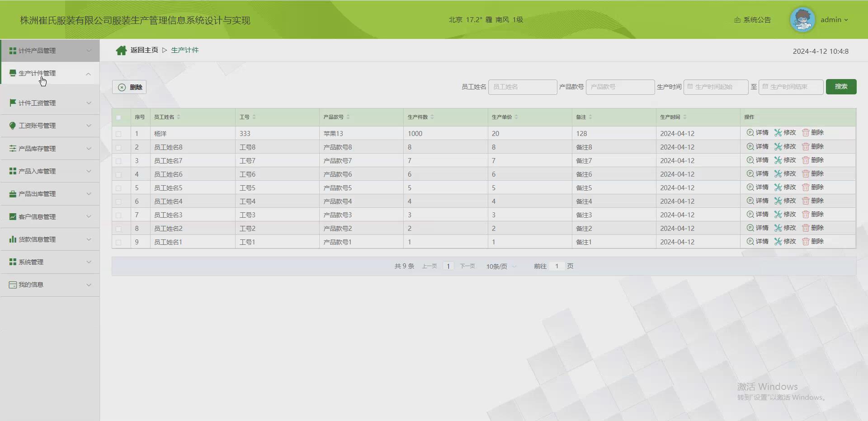
Task: Edit the 员工姓名7 record via 修改
Action: (x=785, y=160)
